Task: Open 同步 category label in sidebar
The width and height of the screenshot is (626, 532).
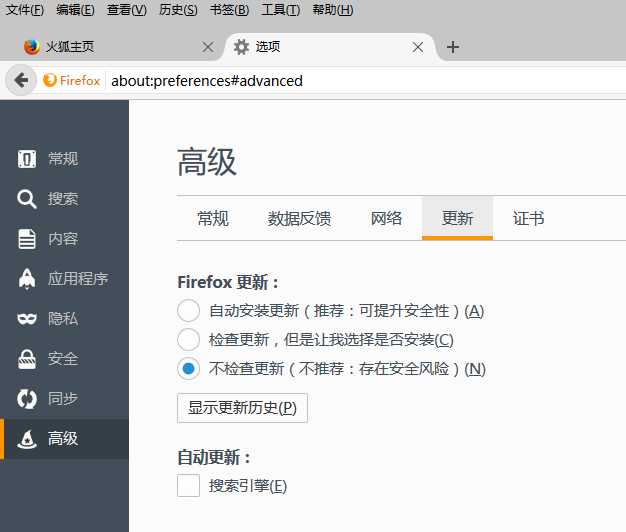Action: [63, 399]
